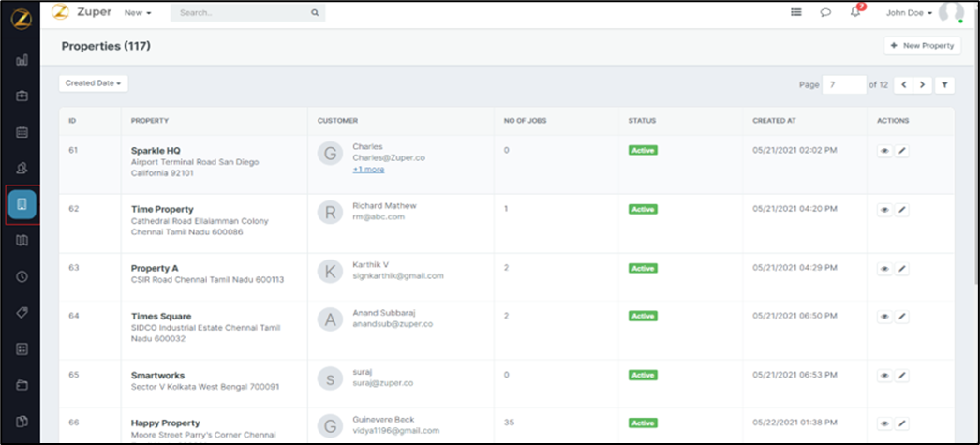The height and width of the screenshot is (445, 980).
Task: Go to next page arrow
Action: pyautogui.click(x=924, y=85)
